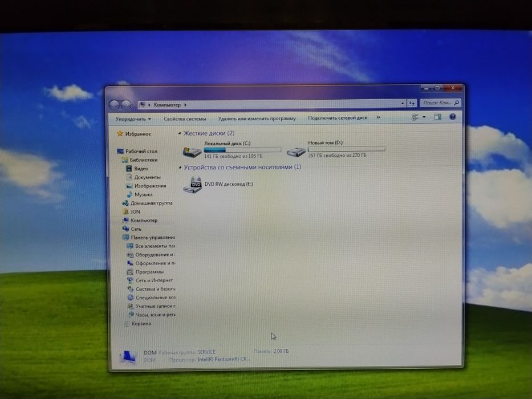This screenshot has height=399, width=532.
Task: Open the Видео library
Action: click(x=141, y=168)
